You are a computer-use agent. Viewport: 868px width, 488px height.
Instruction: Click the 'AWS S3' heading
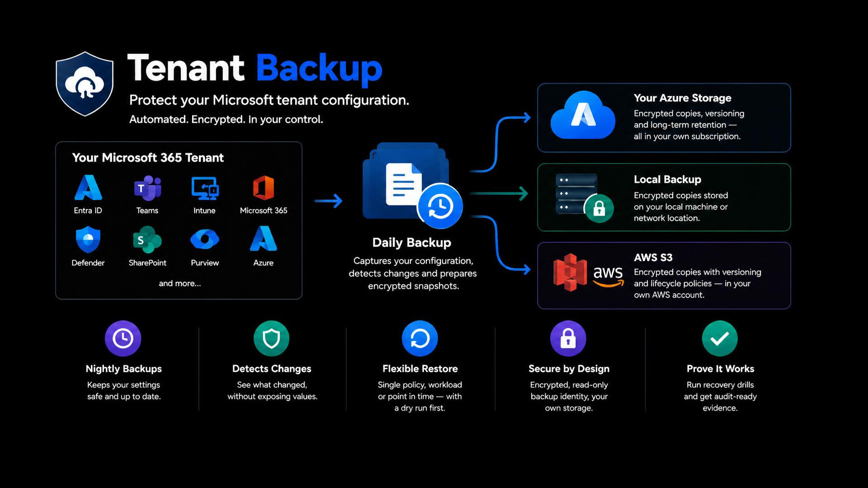point(653,258)
